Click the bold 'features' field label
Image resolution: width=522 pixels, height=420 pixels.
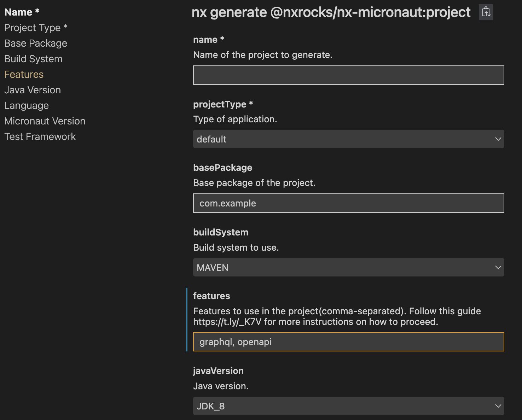click(x=211, y=296)
